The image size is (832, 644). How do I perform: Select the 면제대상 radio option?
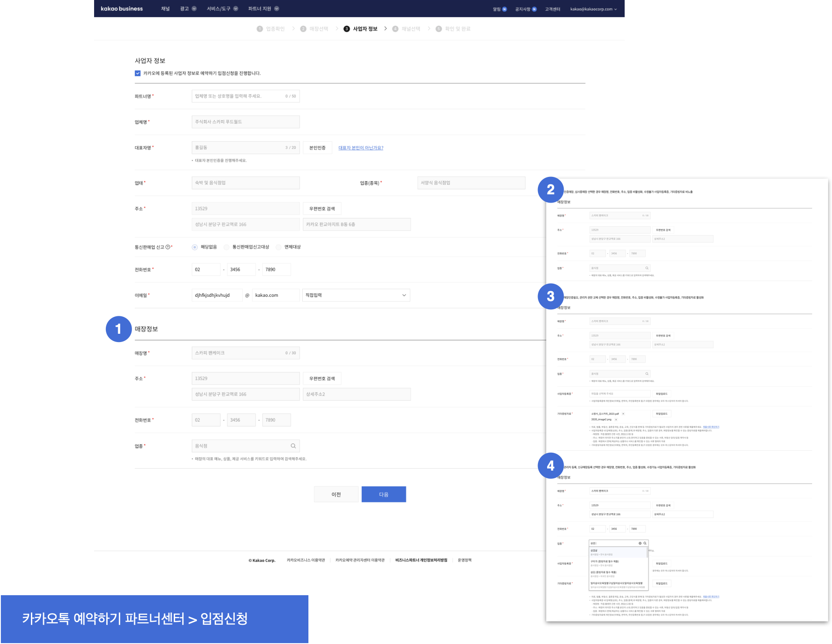click(x=278, y=247)
